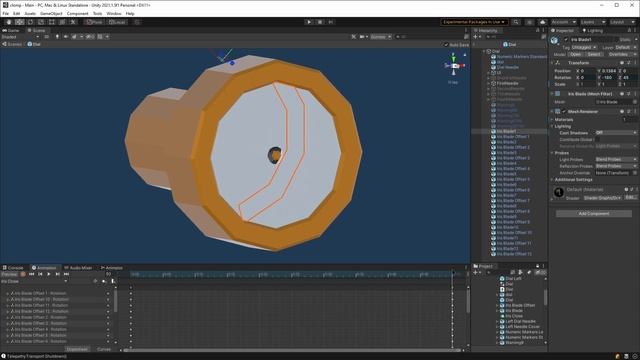Open Experimental Packages In Use dropdown
Screen dimensions: 640x360
tap(474, 22)
